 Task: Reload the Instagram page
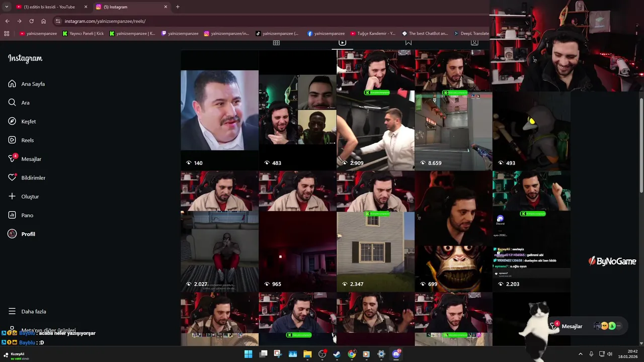(x=31, y=21)
